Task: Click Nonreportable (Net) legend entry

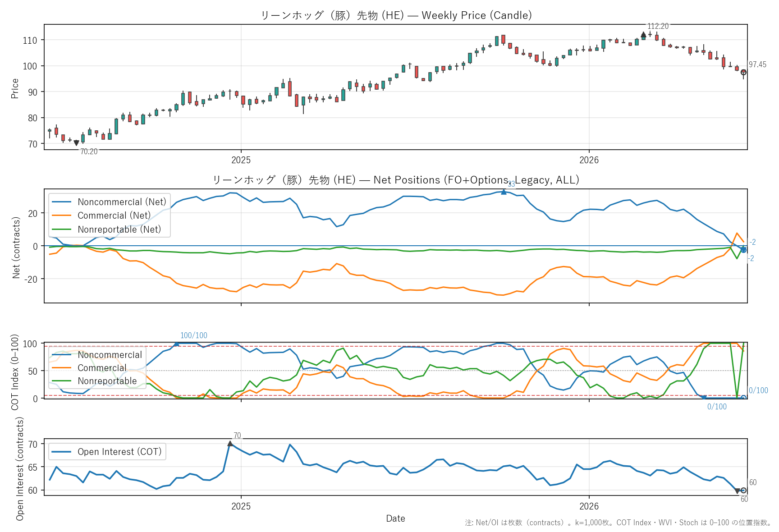Action: [106, 229]
